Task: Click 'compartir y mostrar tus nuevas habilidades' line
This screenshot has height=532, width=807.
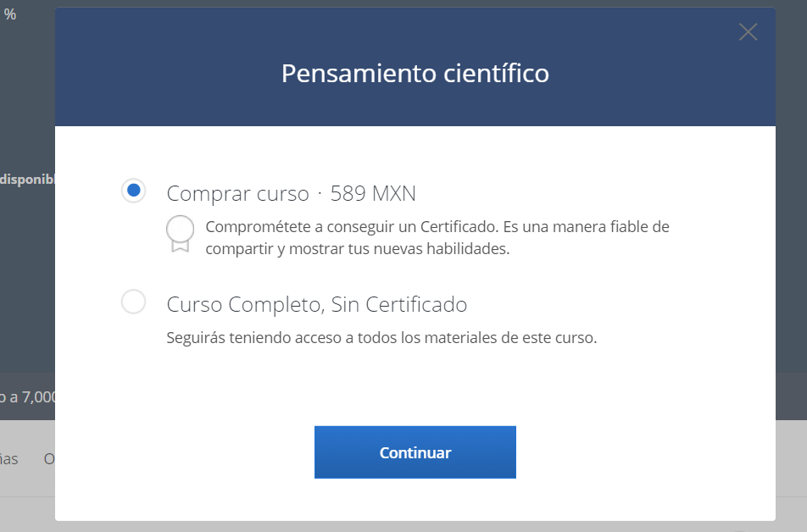Action: coord(357,249)
